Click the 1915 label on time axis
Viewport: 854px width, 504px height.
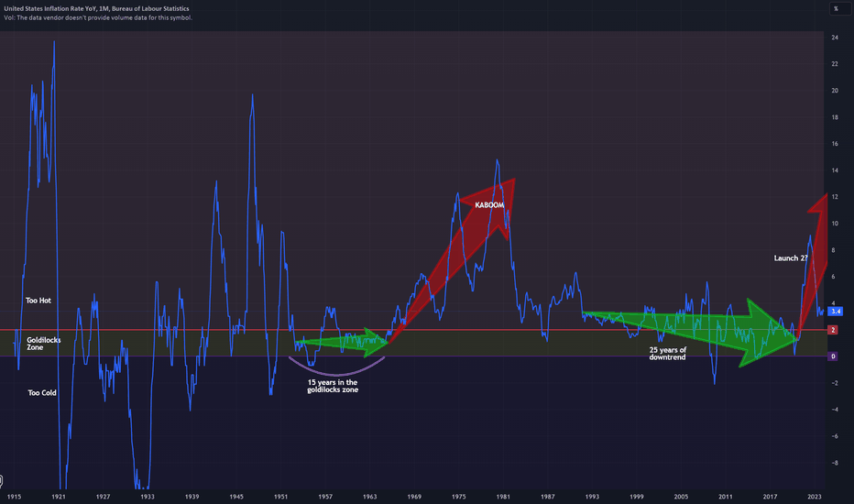[x=14, y=497]
